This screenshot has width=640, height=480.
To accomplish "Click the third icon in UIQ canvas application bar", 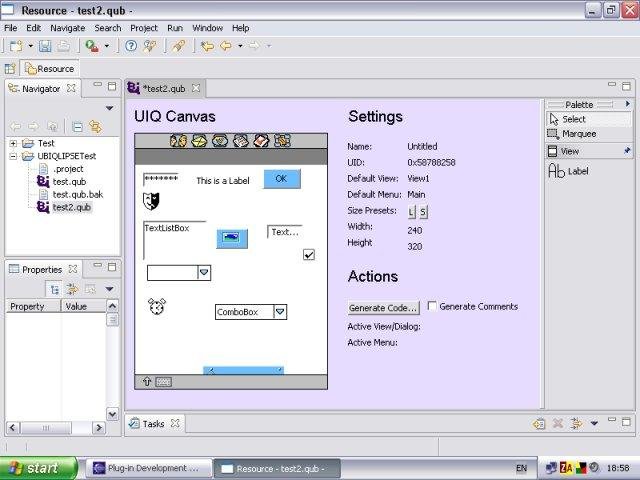I will [220, 141].
